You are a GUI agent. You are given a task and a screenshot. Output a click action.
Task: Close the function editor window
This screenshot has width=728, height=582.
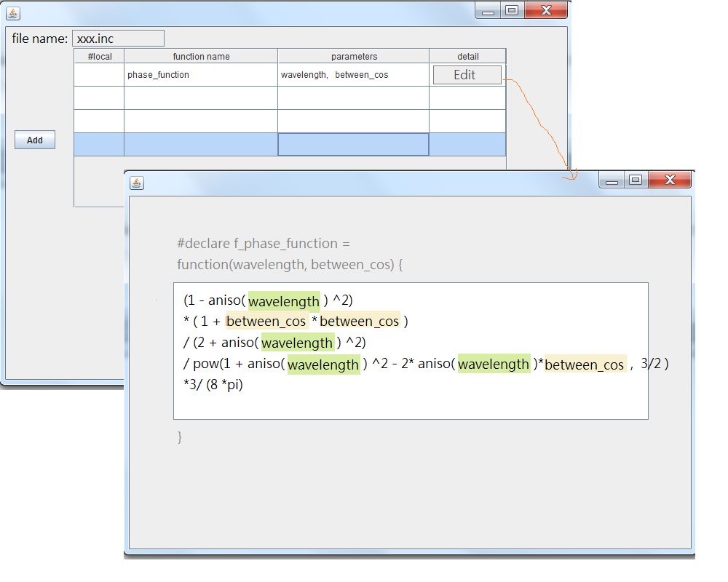669,180
